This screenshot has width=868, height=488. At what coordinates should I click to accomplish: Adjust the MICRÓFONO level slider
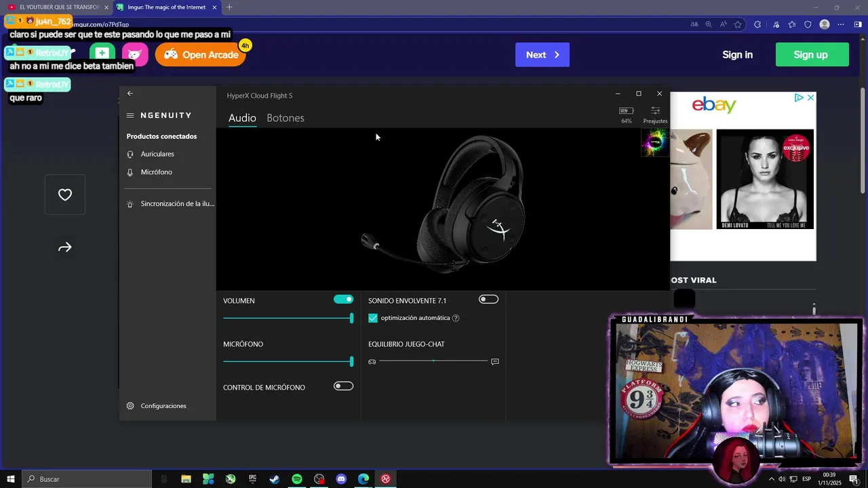288,362
